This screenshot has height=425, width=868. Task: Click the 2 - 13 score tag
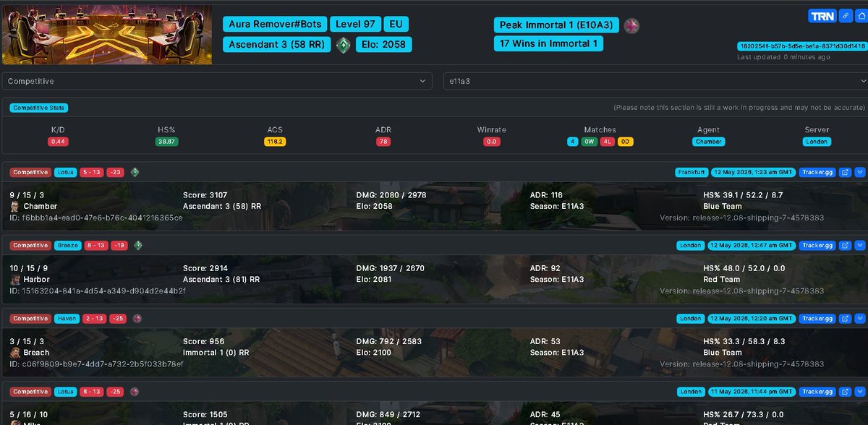(93, 318)
